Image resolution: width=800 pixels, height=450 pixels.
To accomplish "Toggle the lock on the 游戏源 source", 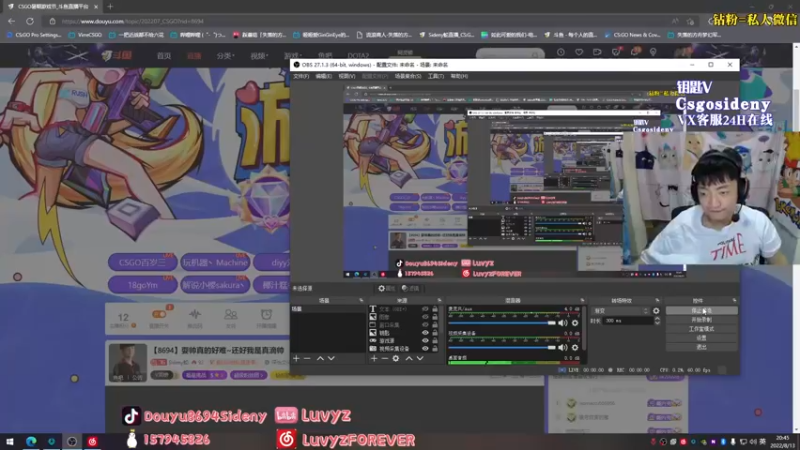I will [x=435, y=340].
